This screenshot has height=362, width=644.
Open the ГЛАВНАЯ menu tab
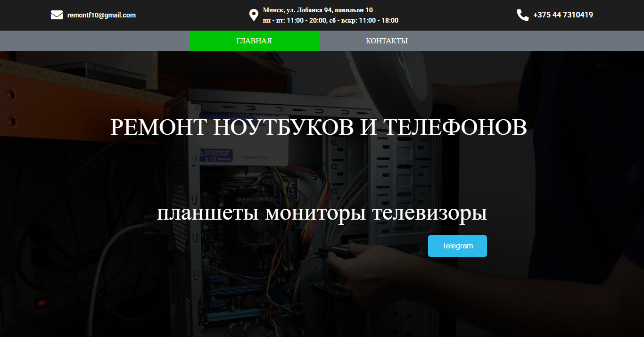pos(254,41)
